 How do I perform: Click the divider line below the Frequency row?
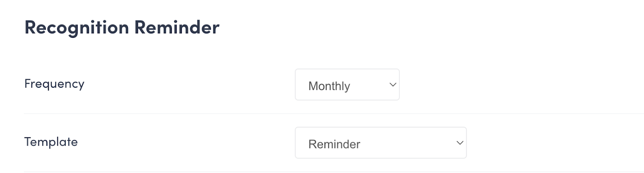(x=322, y=113)
